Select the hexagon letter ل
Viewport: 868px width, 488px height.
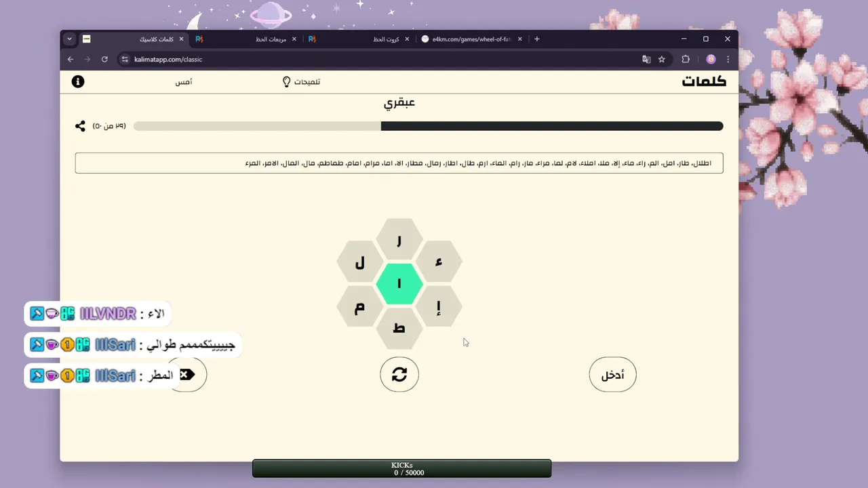click(360, 262)
